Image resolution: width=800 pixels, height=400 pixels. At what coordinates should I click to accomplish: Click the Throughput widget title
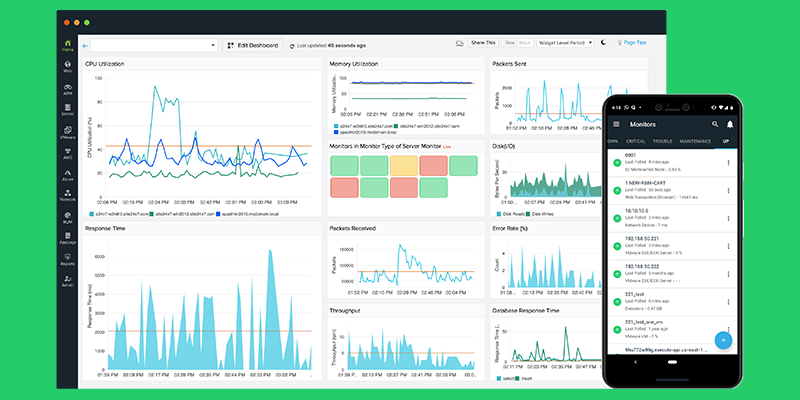[345, 310]
